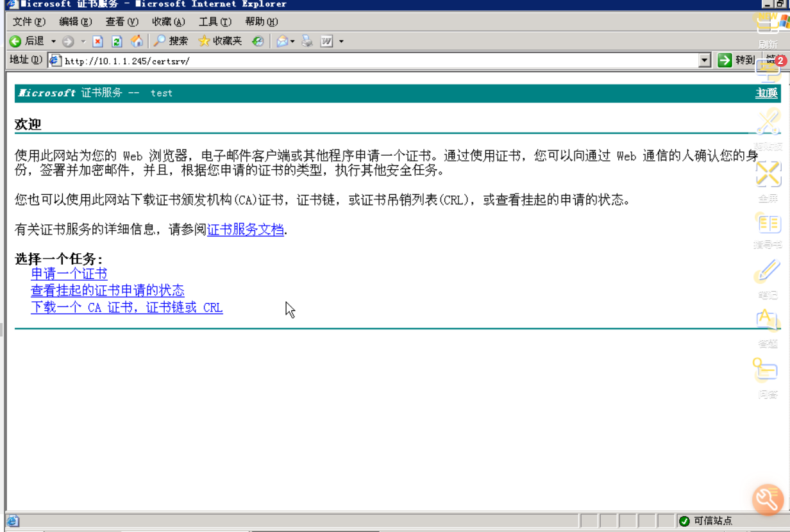Click 下载一个 CA 证书，证书链或 CRL link
The height and width of the screenshot is (532, 790).
126,307
